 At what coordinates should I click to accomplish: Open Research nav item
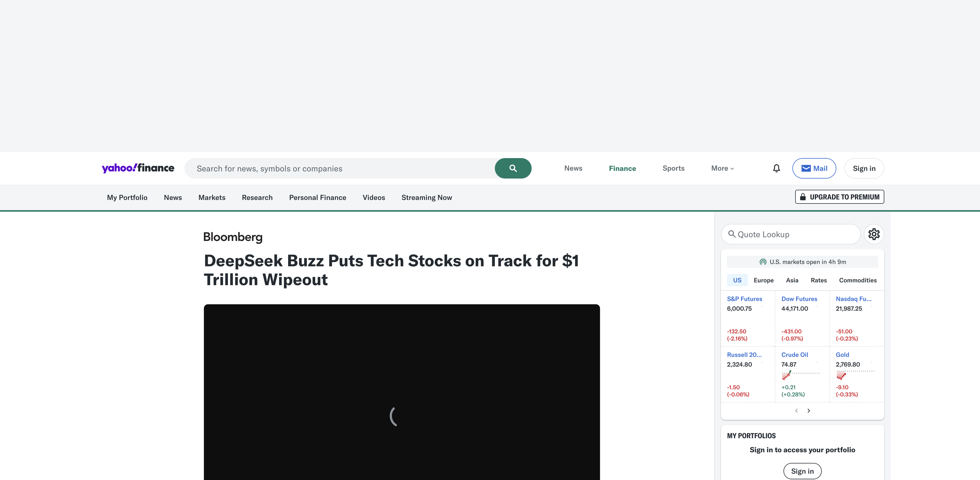pos(257,198)
